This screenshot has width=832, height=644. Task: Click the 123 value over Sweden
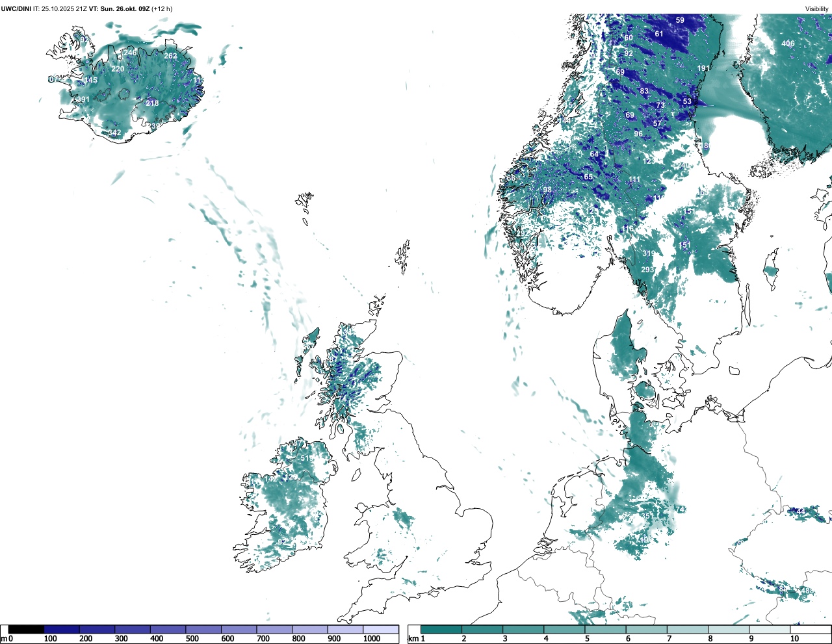pyautogui.click(x=649, y=161)
